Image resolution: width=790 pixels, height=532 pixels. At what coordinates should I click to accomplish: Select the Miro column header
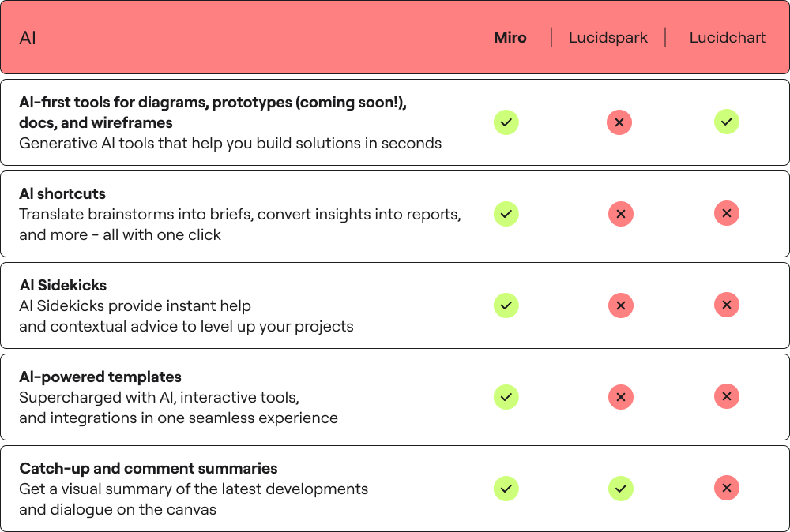click(x=510, y=38)
